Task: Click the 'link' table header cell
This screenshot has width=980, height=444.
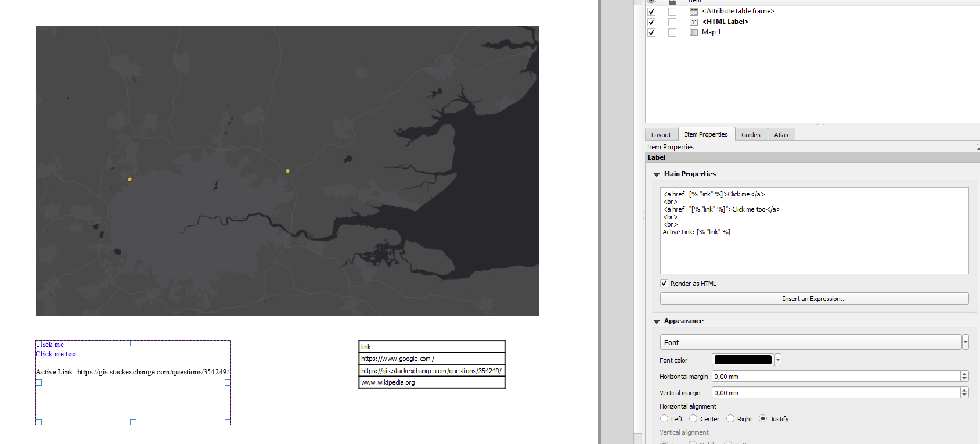Action: pos(432,347)
